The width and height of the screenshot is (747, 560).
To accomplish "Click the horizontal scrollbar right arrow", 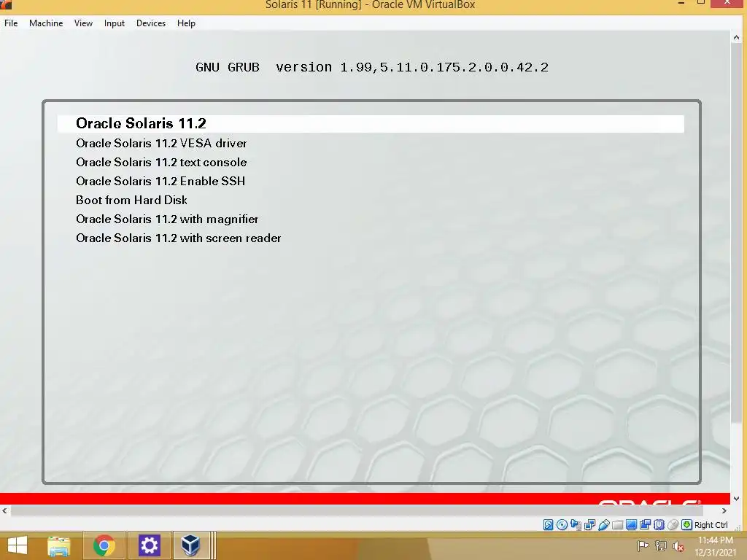I will (724, 511).
